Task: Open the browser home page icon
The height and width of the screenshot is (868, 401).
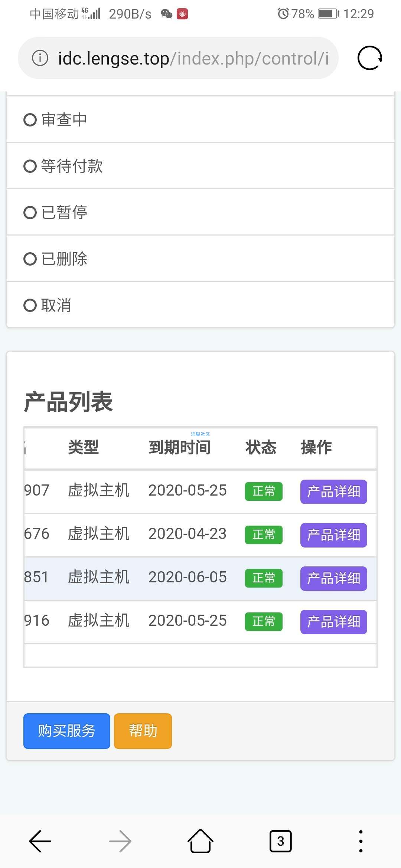Action: pos(200,841)
